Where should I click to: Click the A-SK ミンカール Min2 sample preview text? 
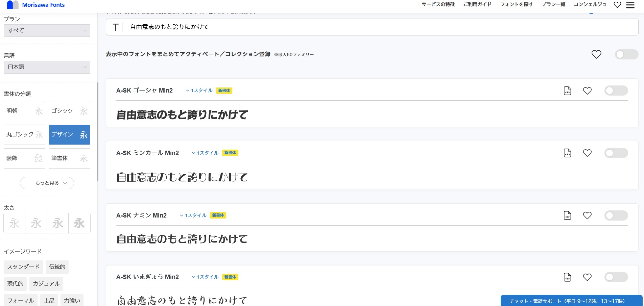(182, 177)
